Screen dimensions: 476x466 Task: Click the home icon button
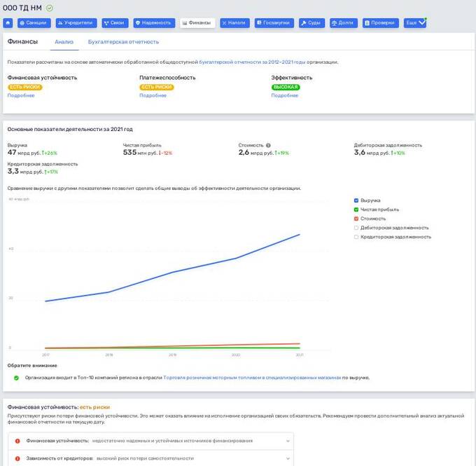click(x=8, y=23)
